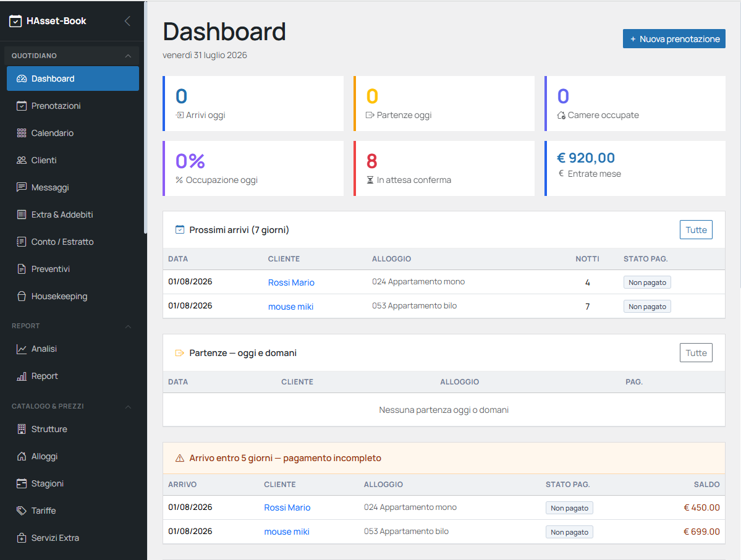Image resolution: width=741 pixels, height=560 pixels.
Task: Click the date venerdì 31 luglio 2026
Action: point(205,55)
